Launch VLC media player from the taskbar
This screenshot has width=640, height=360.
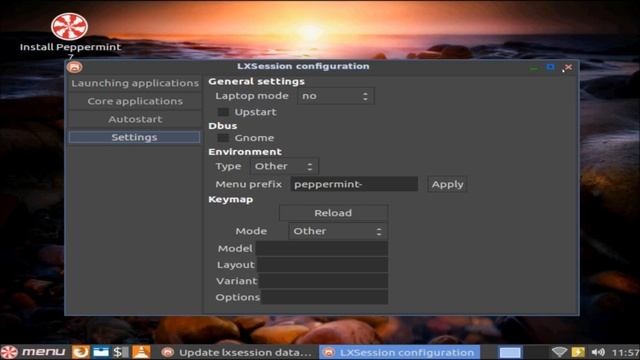(141, 352)
